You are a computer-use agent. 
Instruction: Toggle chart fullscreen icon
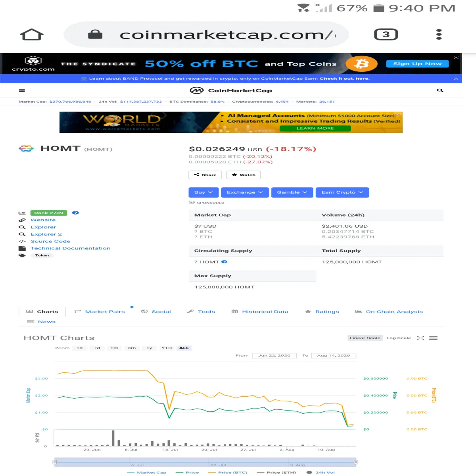click(420, 338)
